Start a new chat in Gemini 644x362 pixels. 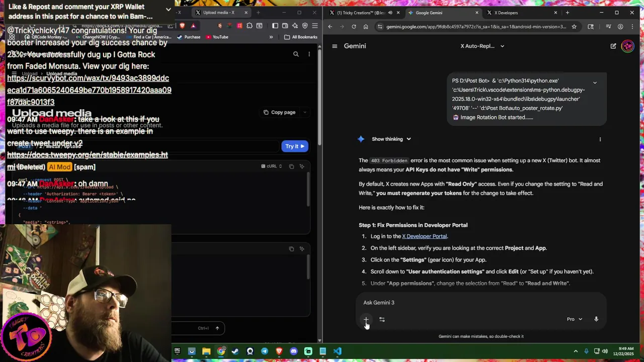613,46
